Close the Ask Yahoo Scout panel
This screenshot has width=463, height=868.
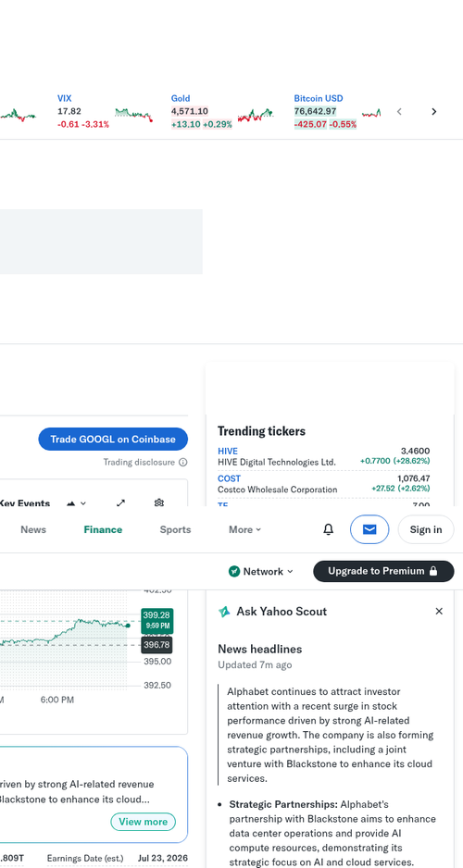(439, 611)
